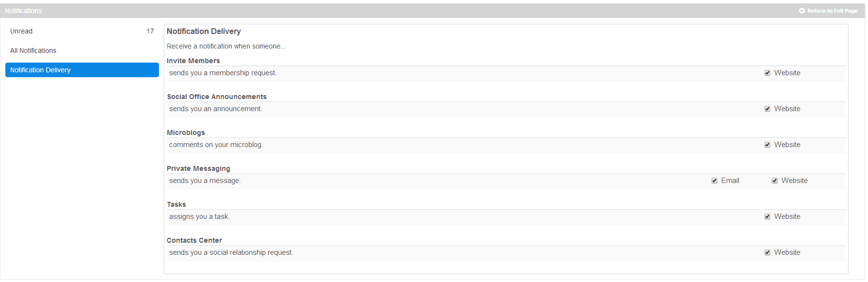Click the "sends you a membership request" text
868x282 pixels.
click(223, 73)
